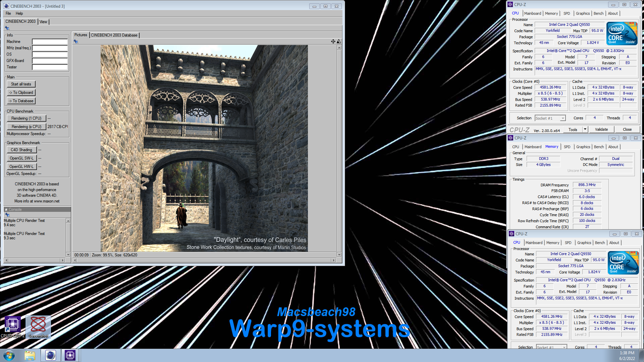Screen dimensions: 644x362
Task: Open Memory tab in bottom CPU-Z window
Action: [x=553, y=243]
